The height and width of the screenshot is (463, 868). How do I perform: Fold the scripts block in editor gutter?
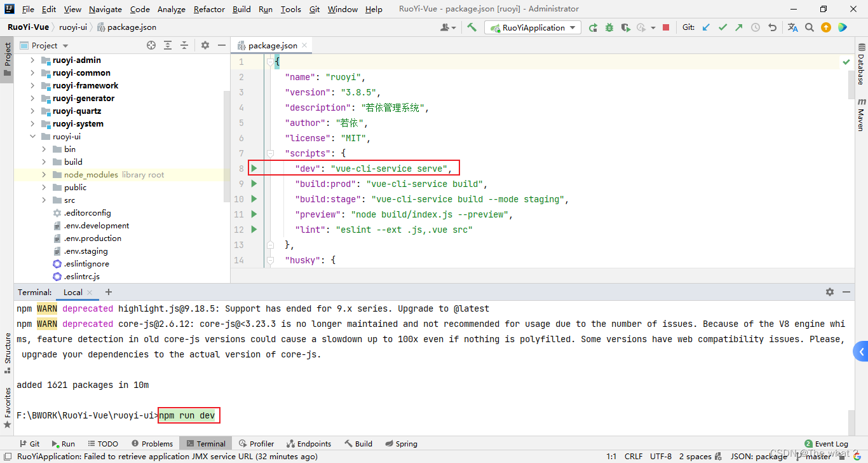270,153
